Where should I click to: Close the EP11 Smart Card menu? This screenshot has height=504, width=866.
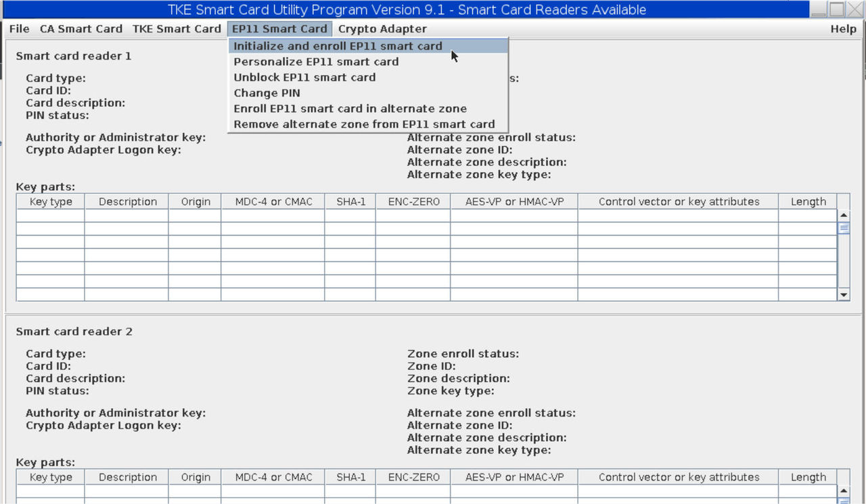pyautogui.click(x=279, y=29)
